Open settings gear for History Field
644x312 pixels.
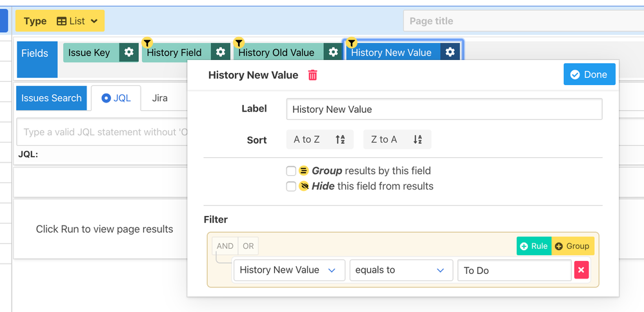[221, 53]
